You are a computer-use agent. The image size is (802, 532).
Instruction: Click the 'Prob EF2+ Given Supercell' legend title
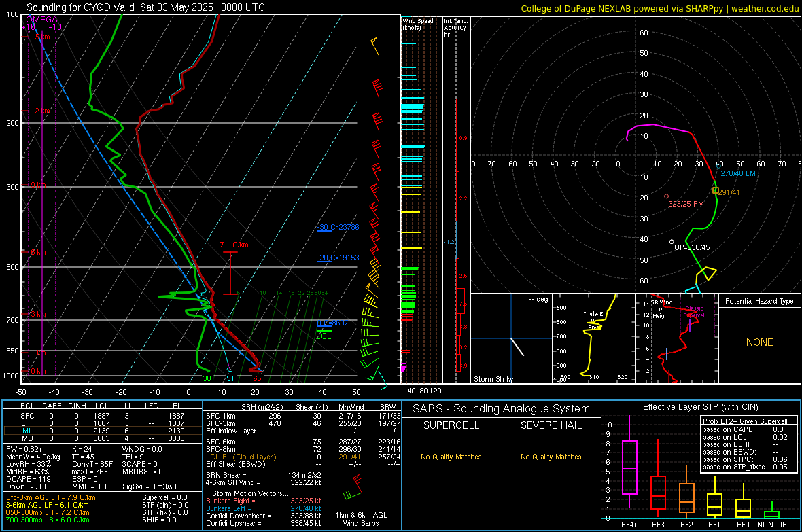(745, 421)
